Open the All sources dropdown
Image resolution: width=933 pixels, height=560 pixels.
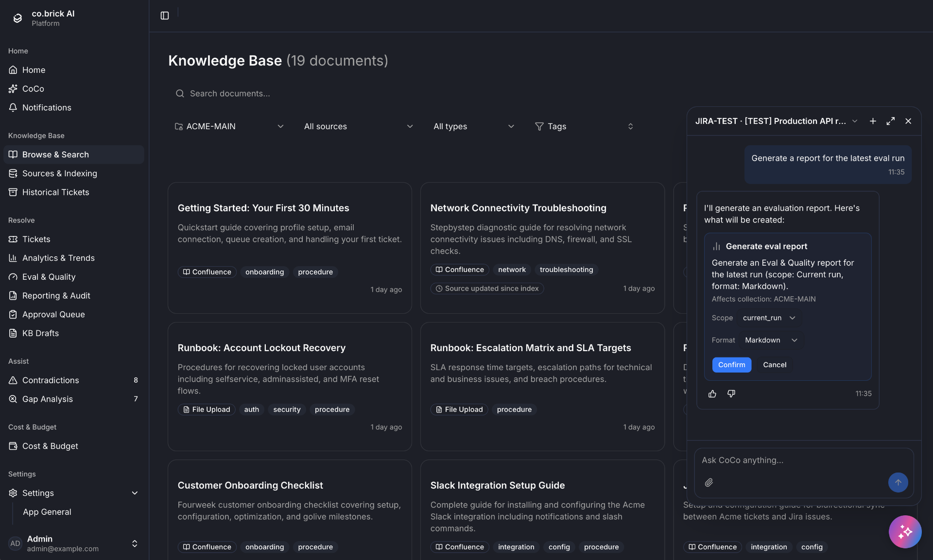358,126
